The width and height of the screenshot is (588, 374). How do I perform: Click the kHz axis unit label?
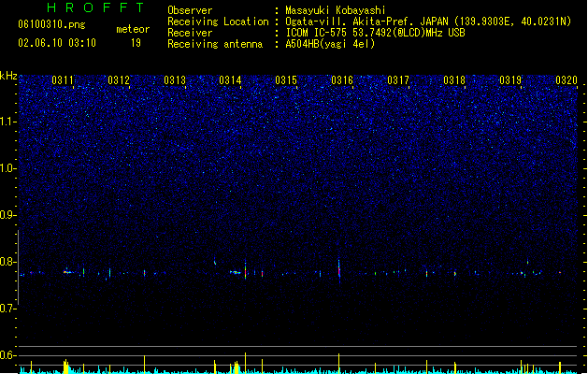click(x=8, y=76)
